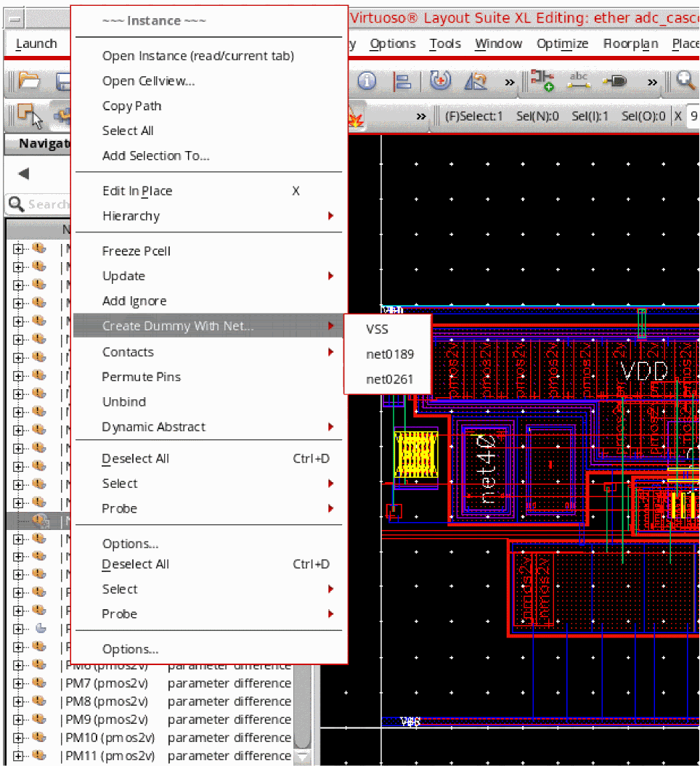Screen dimensions: 700x766
Task: Click the X coordinate field in status toolbar
Action: point(693,116)
